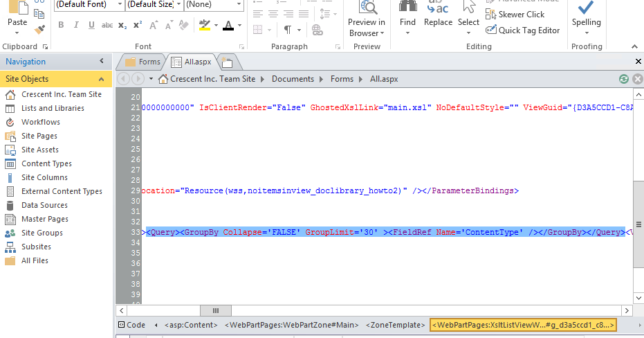Click the Paste button
644x338 pixels.
17,19
